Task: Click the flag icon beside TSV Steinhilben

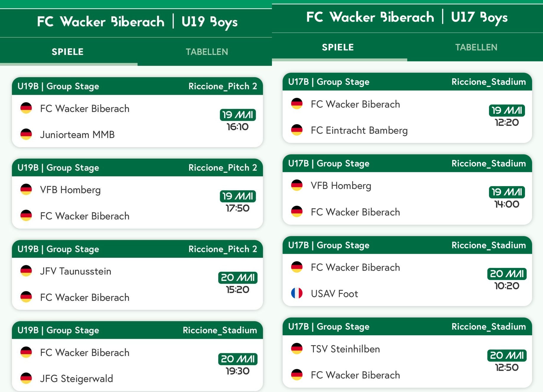Action: pos(297,349)
